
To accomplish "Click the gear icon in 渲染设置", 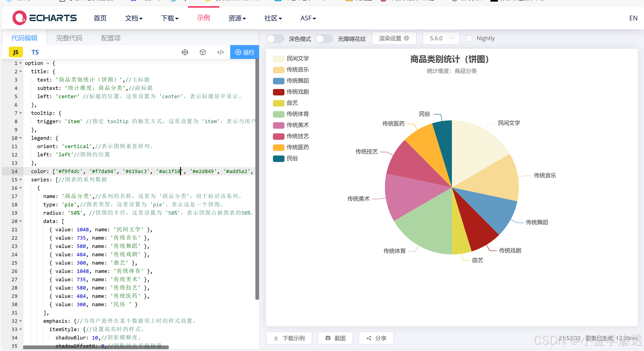I will point(406,38).
